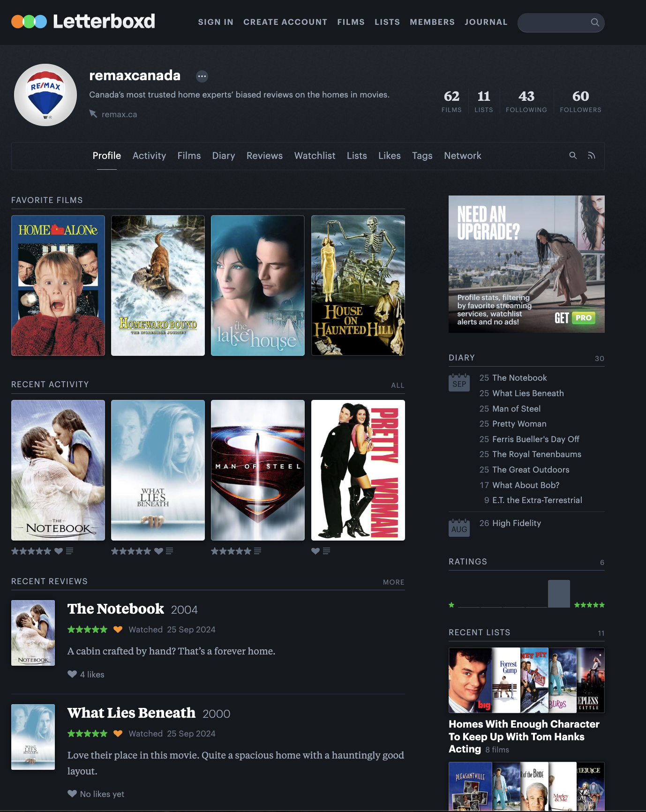Image resolution: width=646 pixels, height=812 pixels.
Task: Search within profile using magnifier icon
Action: [x=573, y=155]
